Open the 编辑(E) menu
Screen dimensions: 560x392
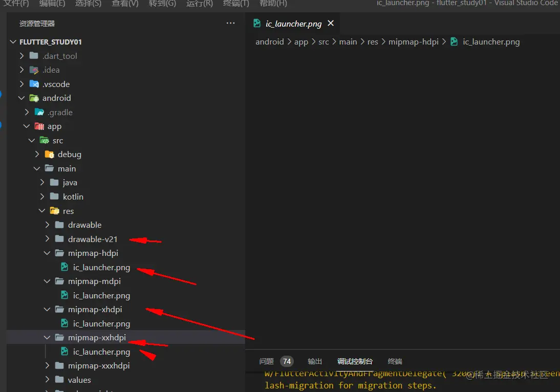pos(52,3)
